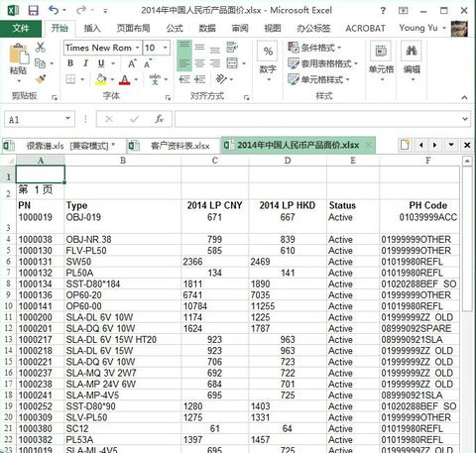Open the font group dialog launcher
Screen dimensions: 476x453
[168, 98]
